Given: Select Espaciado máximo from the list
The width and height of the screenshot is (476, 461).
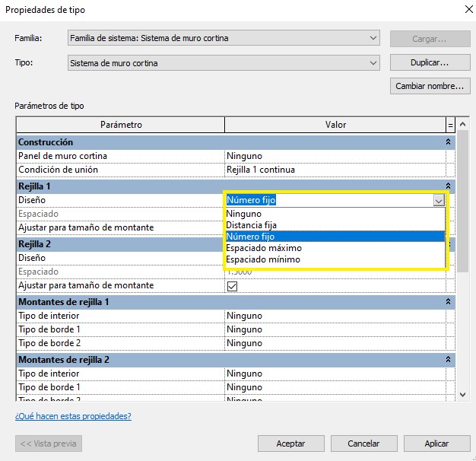Looking at the screenshot, I should [263, 248].
